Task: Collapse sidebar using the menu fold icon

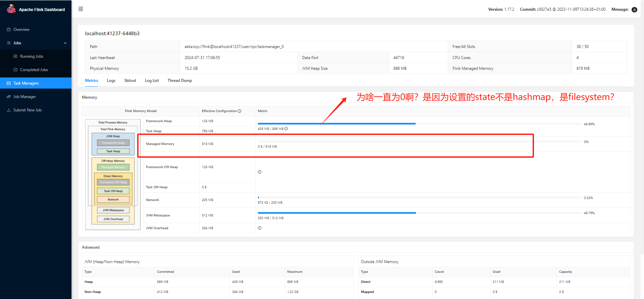Action: (80, 9)
